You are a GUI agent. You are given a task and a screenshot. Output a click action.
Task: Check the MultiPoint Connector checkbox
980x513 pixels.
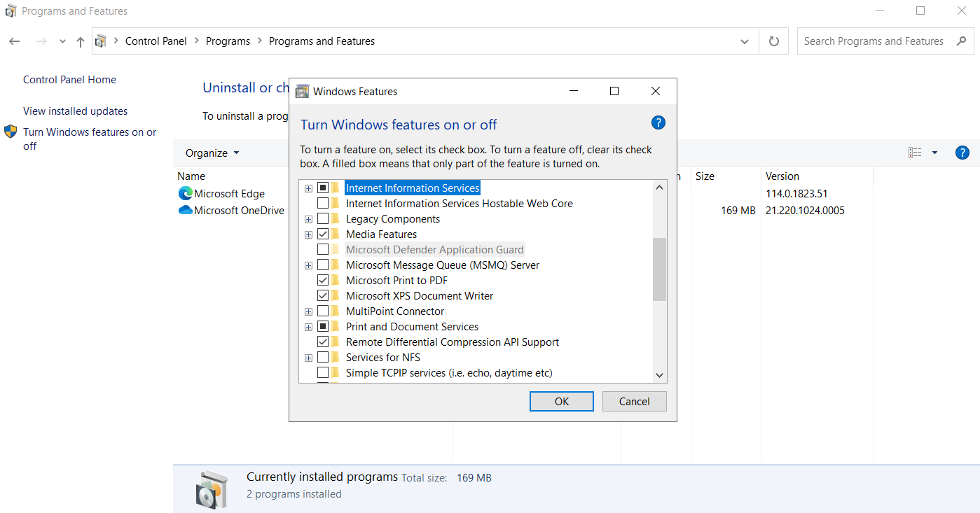coord(323,311)
